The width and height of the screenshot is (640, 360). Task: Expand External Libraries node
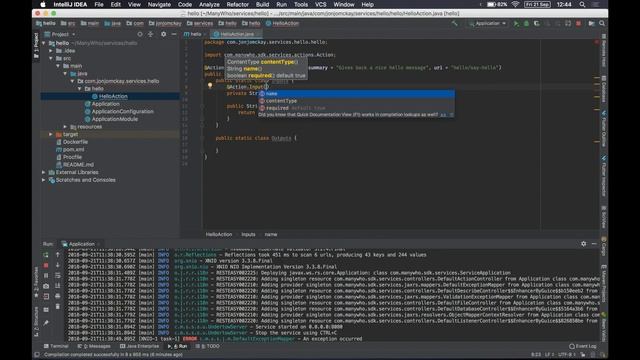44,172
